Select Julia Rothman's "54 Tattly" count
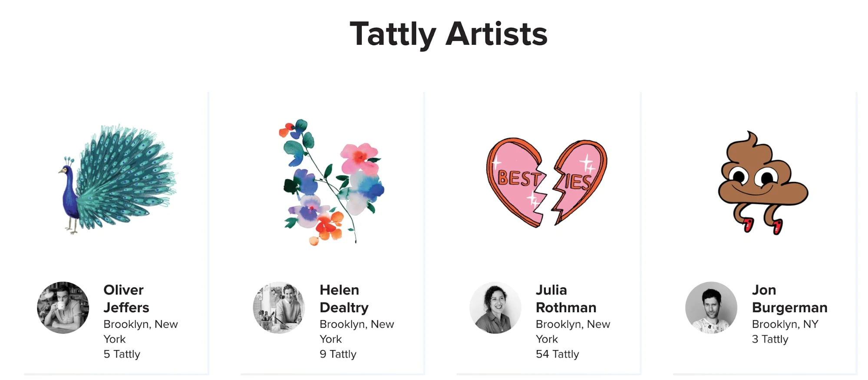 [557, 354]
